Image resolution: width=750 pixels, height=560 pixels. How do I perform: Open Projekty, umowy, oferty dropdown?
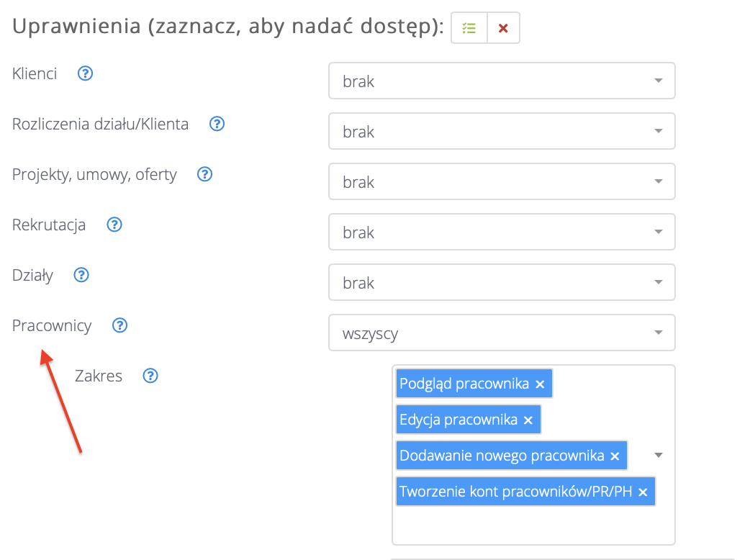[502, 181]
